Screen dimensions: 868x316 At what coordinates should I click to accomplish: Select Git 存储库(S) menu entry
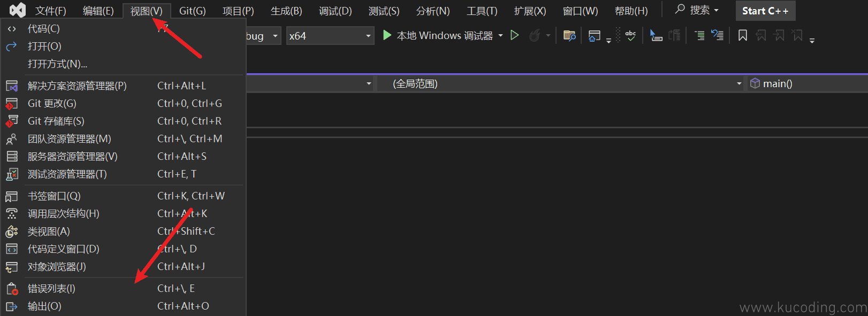[x=123, y=121]
